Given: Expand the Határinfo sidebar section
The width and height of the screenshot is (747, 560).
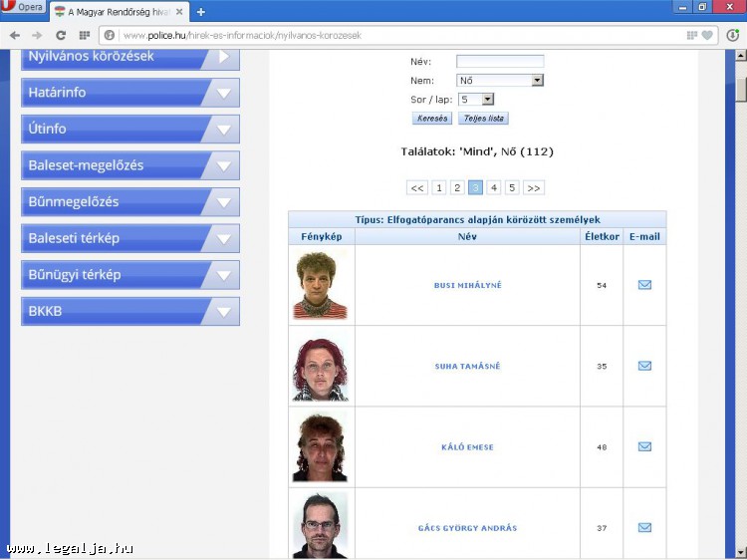Looking at the screenshot, I should click(x=129, y=93).
